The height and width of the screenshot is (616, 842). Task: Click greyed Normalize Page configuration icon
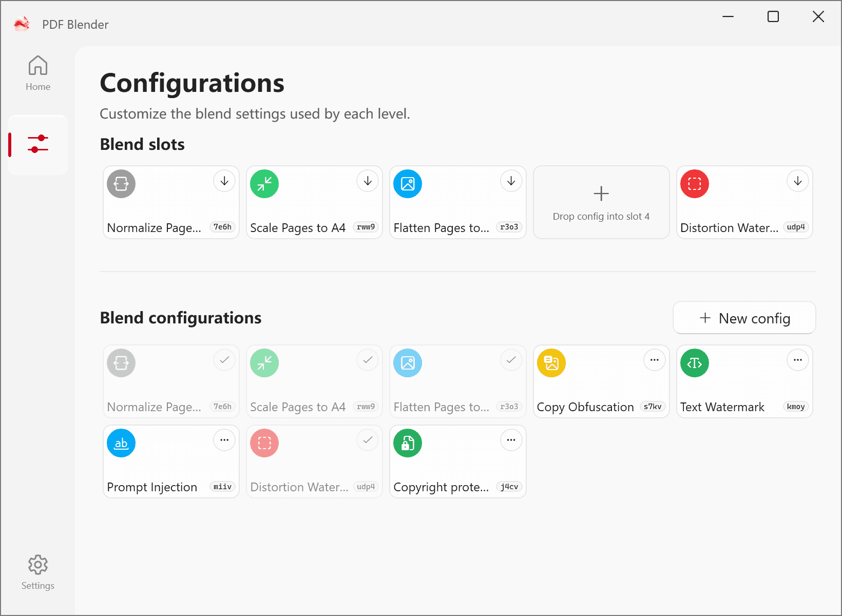pos(121,363)
